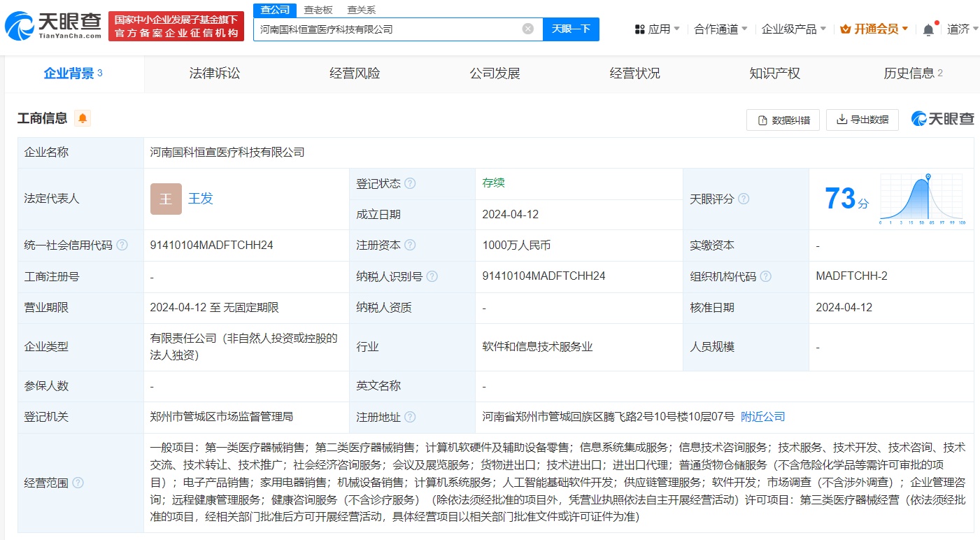Open notifications via the top-right bell icon
The height and width of the screenshot is (540, 980).
point(928,29)
